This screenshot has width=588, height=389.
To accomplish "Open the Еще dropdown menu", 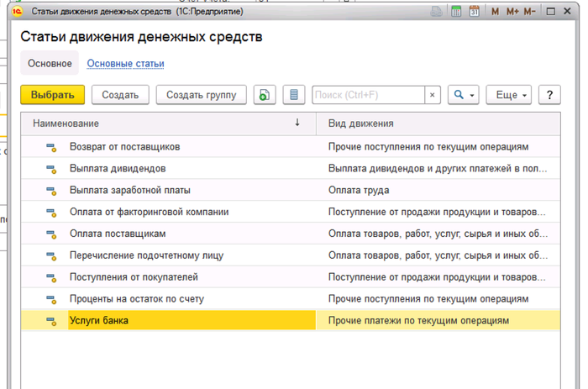I will pyautogui.click(x=512, y=95).
